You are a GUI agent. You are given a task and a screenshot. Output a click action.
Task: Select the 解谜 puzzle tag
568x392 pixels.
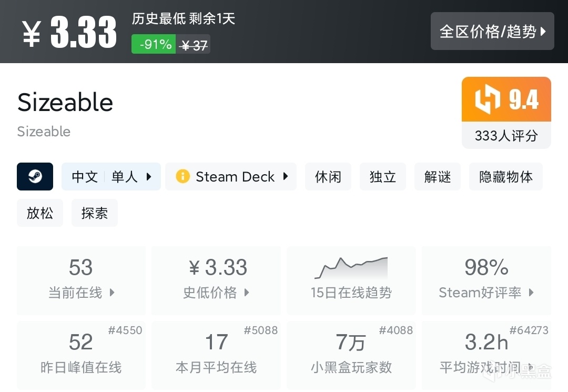coord(438,176)
